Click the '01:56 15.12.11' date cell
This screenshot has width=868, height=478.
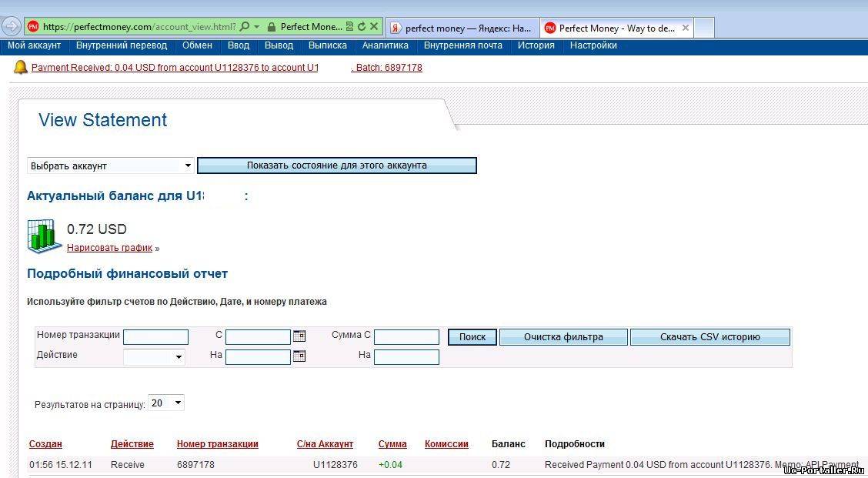coord(61,465)
